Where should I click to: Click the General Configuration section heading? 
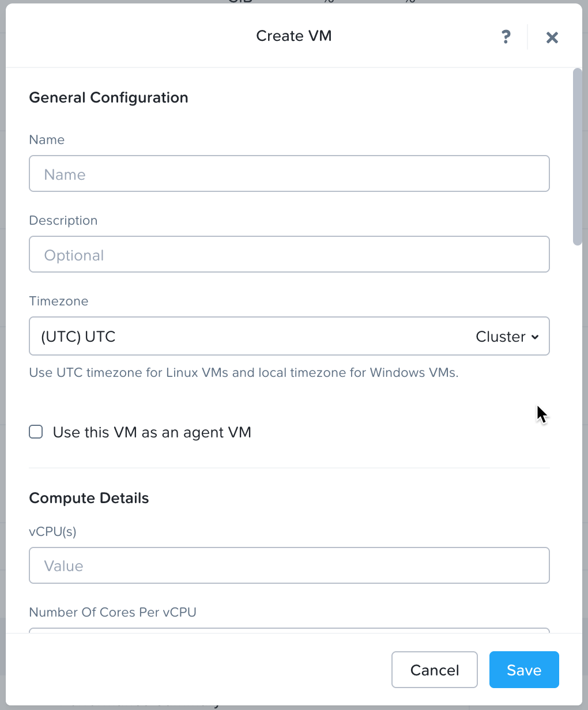click(x=108, y=97)
